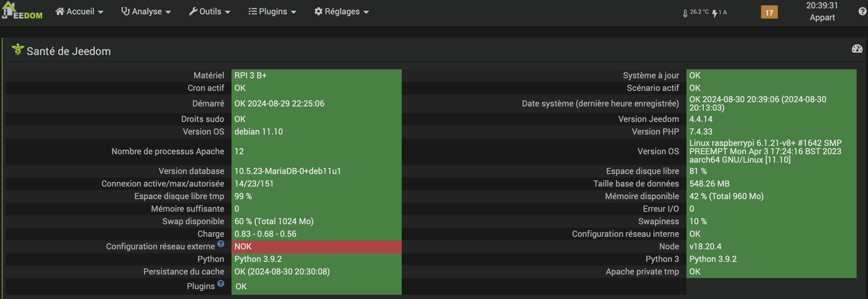Screen dimensions: 868x299
Task: Click the Charge value 0.83 - 0.68 - 0.56
Action: coord(265,234)
